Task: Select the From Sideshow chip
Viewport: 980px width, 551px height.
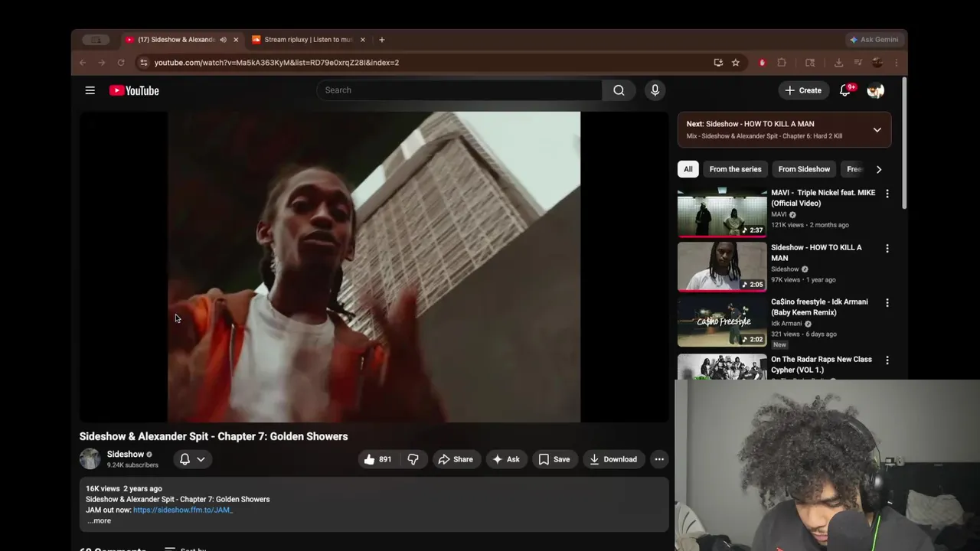Action: [804, 169]
